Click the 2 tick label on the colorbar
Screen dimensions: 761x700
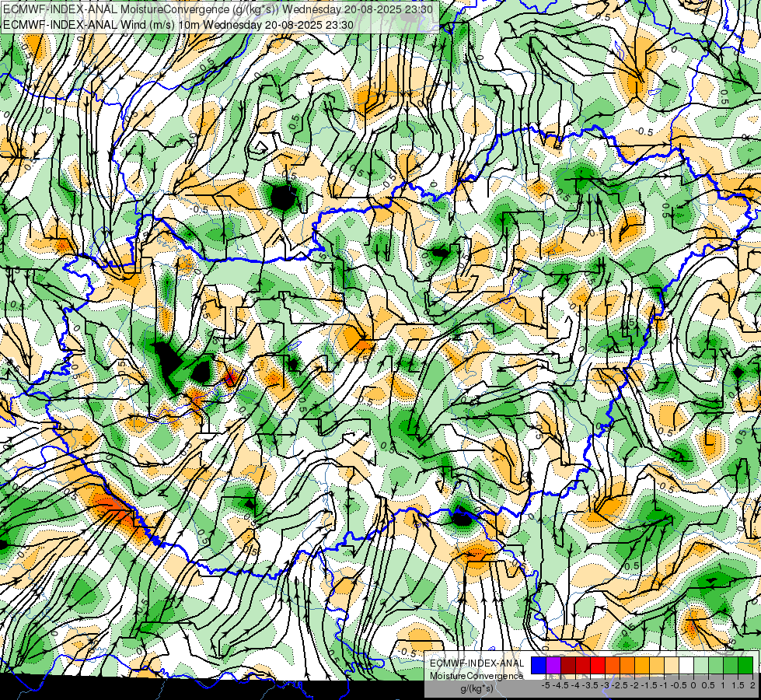[x=752, y=685]
